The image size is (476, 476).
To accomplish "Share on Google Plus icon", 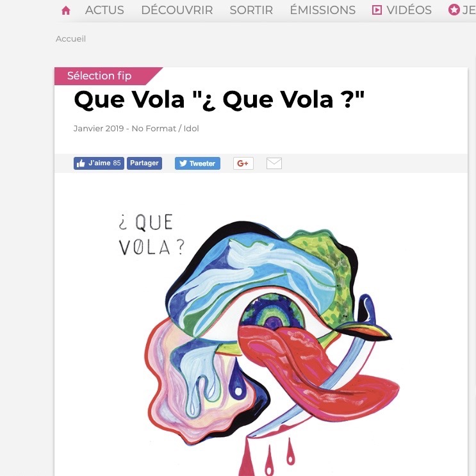I will [243, 163].
